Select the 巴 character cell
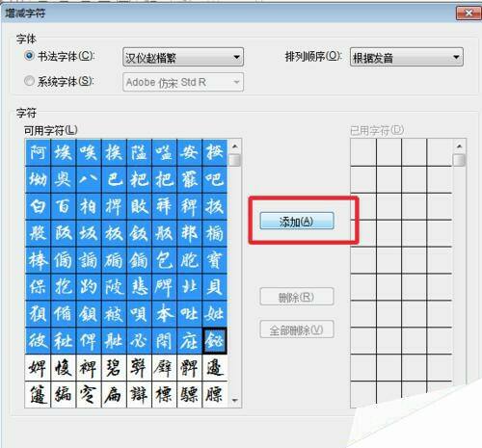This screenshot has height=448, width=482. [x=114, y=179]
